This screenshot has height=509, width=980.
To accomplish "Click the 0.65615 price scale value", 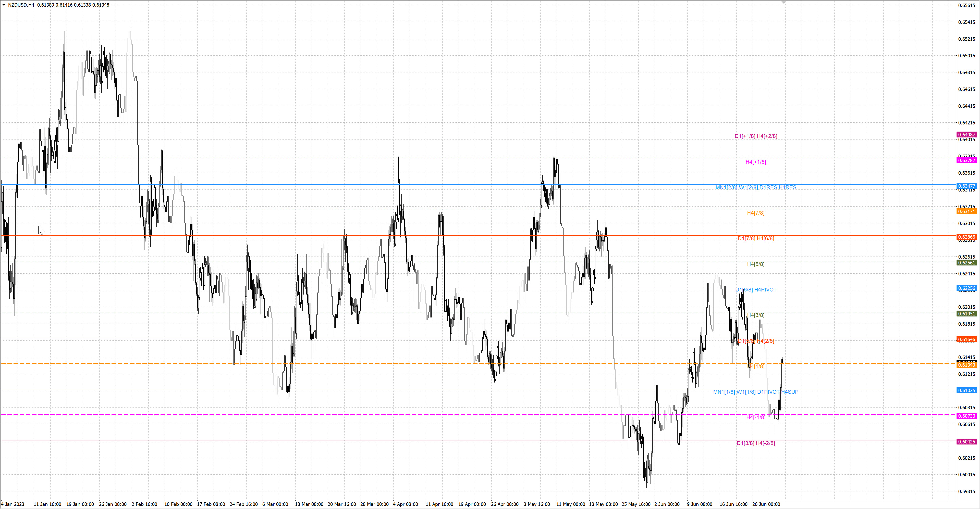I will tap(967, 5).
